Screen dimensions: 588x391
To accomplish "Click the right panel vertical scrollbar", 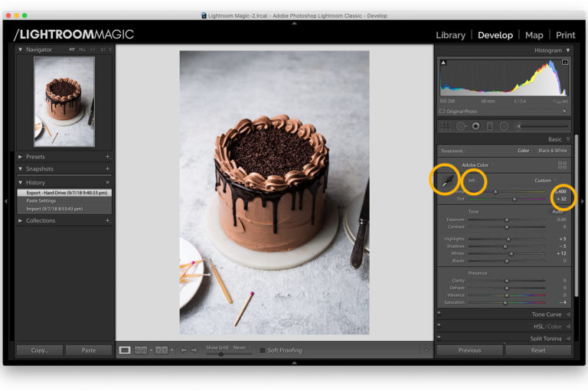I will [x=577, y=216].
